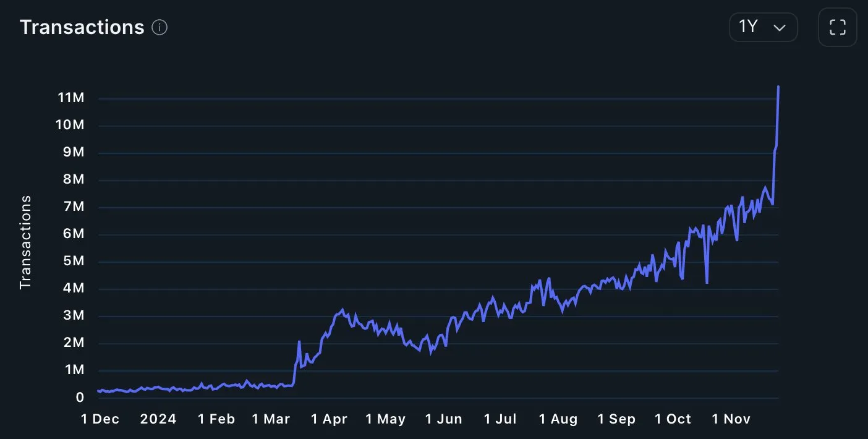The width and height of the screenshot is (868, 439).
Task: Click the 10M y-axis label
Action: pos(69,125)
